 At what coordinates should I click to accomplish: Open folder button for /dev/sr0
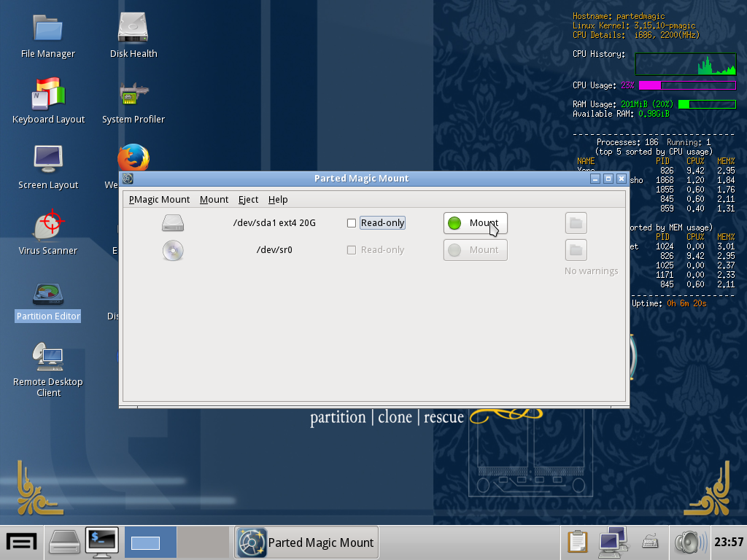[x=576, y=250]
